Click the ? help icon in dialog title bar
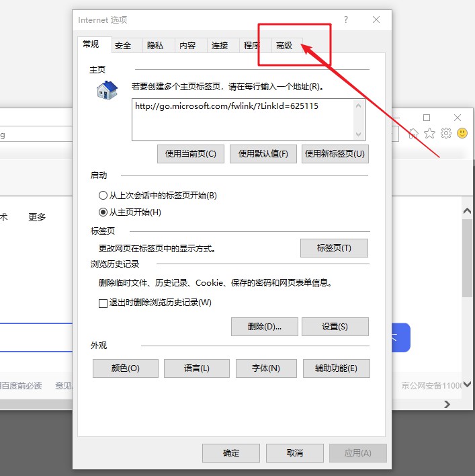475x476 pixels. 346,20
